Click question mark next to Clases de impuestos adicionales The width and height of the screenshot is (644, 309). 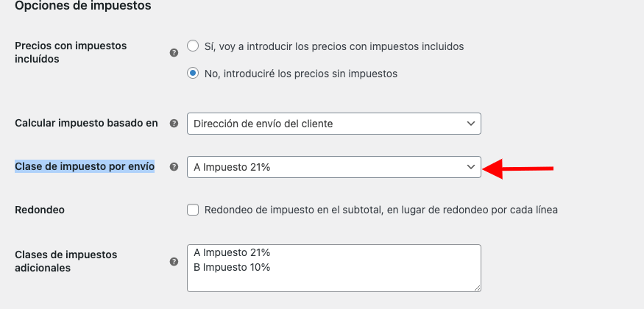pyautogui.click(x=174, y=261)
